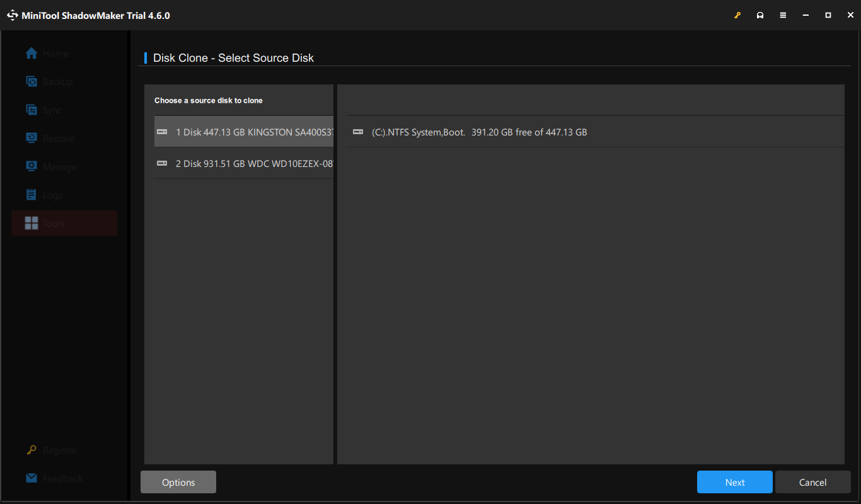Click the Restore icon in sidebar
The width and height of the screenshot is (861, 504).
tap(32, 138)
